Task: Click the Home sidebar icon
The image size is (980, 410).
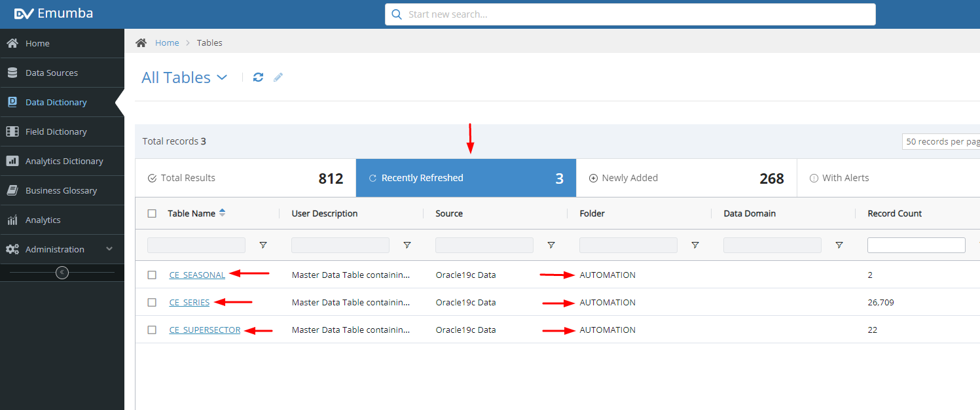Action: click(12, 43)
